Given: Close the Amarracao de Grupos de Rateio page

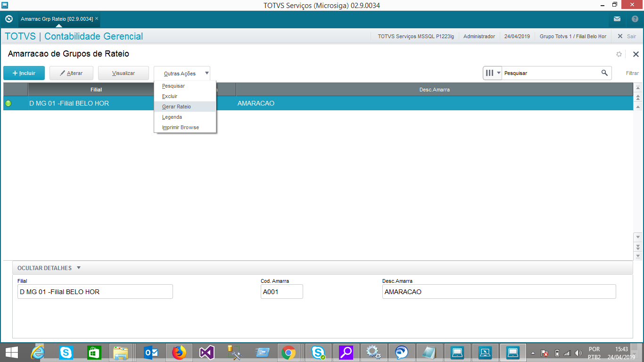Looking at the screenshot, I should click(636, 54).
